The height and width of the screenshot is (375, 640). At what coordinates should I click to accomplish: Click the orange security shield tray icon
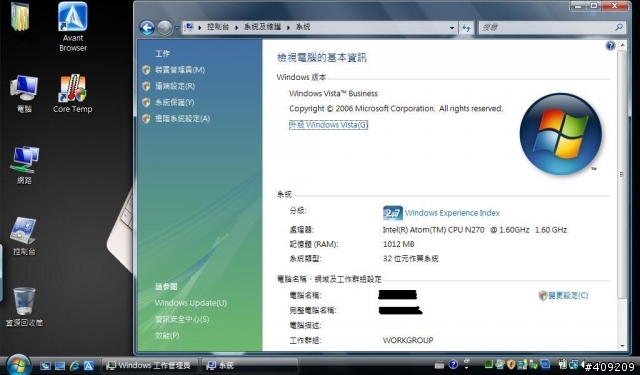coord(511,364)
